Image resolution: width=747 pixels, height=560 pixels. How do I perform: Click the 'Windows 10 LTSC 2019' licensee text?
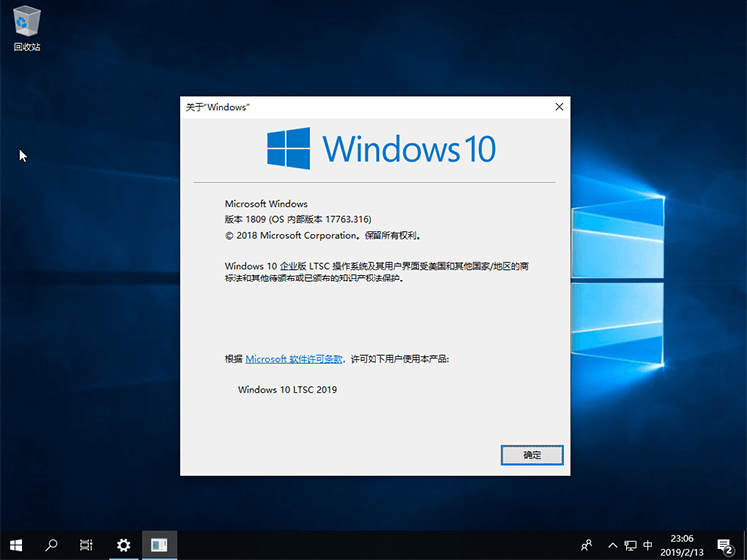click(287, 389)
